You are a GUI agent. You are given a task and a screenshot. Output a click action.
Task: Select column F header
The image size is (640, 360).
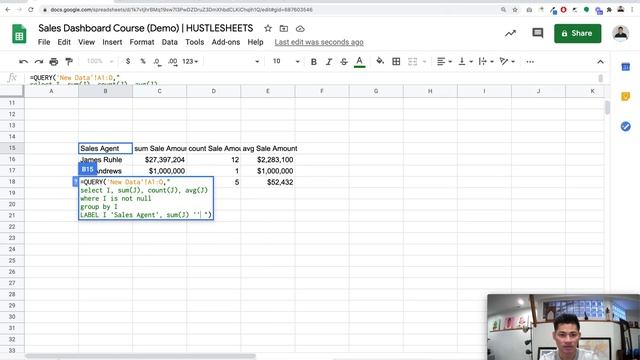pos(322,91)
